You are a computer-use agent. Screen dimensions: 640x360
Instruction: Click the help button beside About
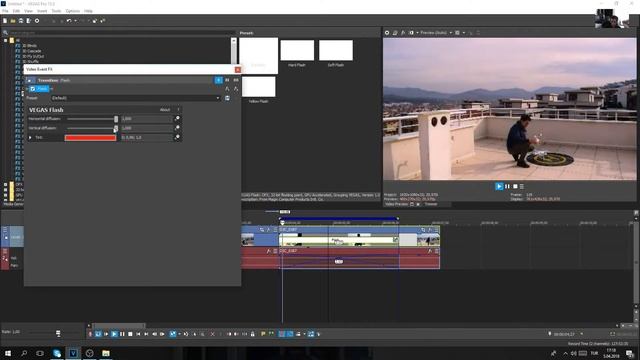point(178,110)
